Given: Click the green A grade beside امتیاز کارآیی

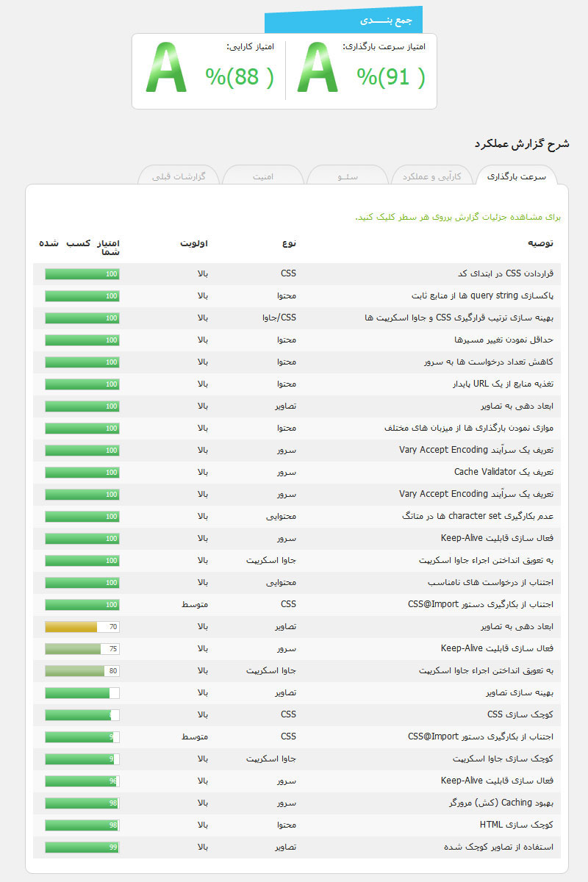Looking at the screenshot, I should click(167, 68).
